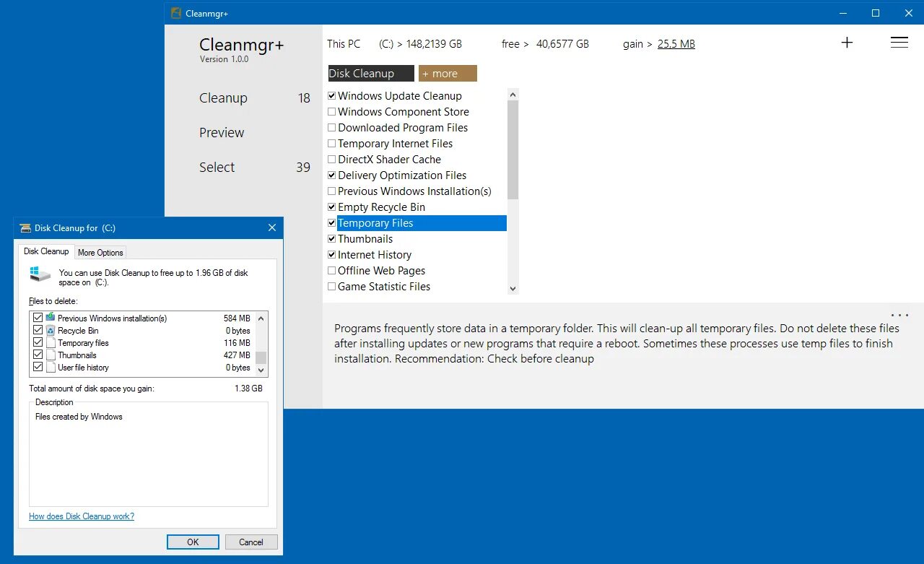Screen dimensions: 924x564
Task: Switch to the + more tab
Action: (448, 73)
